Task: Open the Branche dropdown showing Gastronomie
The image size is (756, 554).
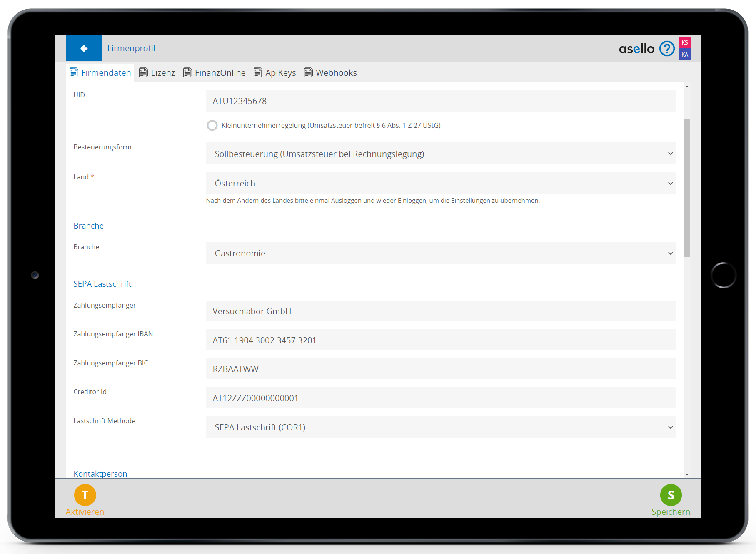Action: 440,253
